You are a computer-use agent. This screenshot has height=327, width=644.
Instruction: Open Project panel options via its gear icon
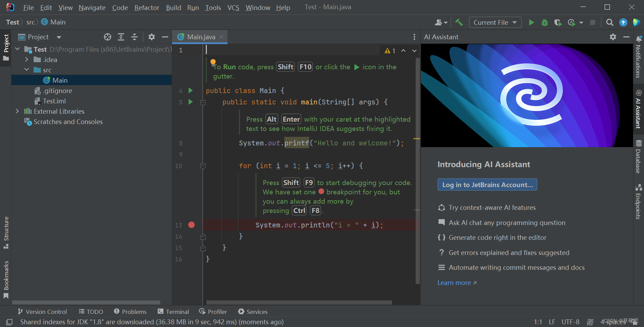click(x=152, y=37)
